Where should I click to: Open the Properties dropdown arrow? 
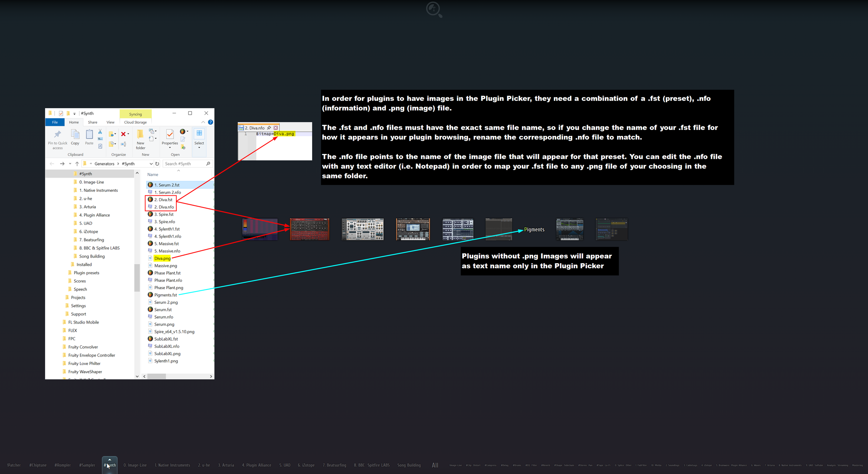(x=170, y=148)
